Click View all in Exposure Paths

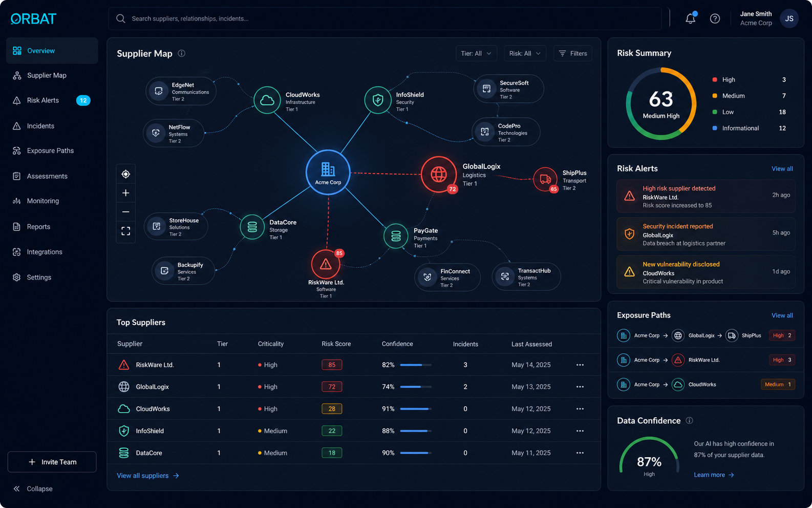click(782, 315)
